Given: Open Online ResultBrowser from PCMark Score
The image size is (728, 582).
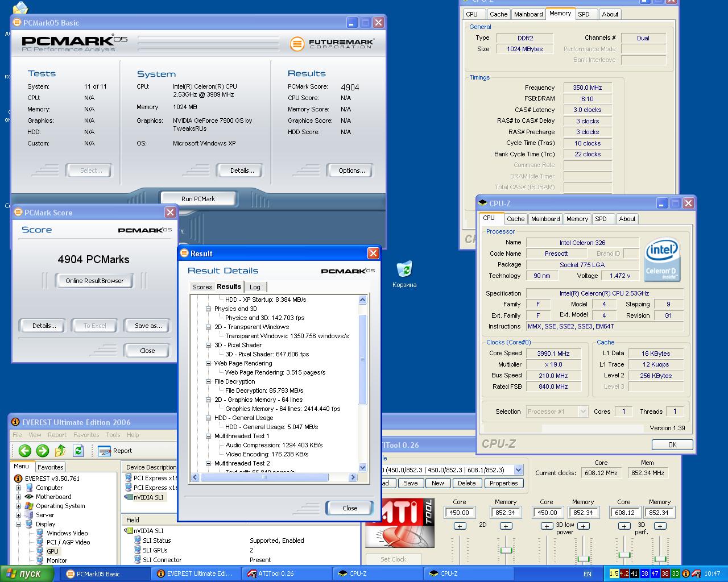Looking at the screenshot, I should click(94, 281).
